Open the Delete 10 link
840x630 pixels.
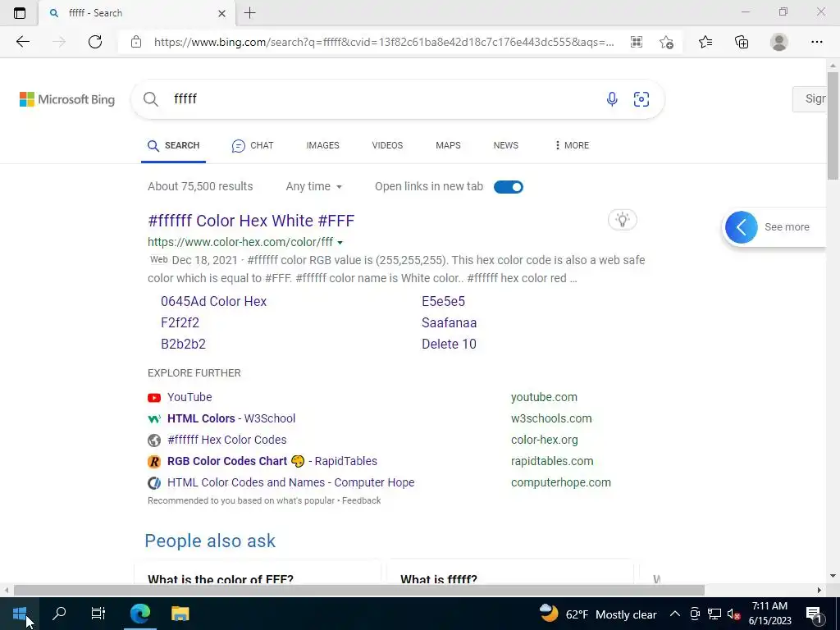[x=449, y=345]
